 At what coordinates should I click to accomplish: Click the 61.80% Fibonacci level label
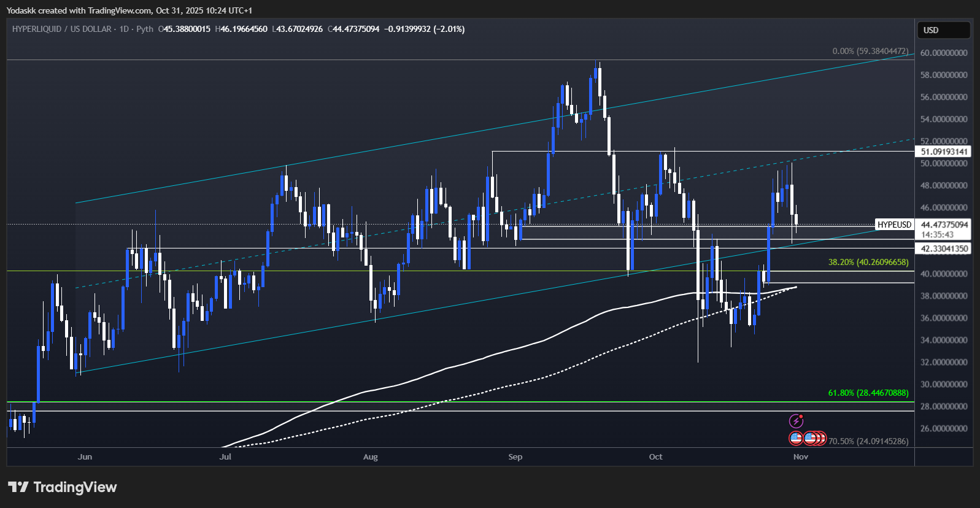868,393
